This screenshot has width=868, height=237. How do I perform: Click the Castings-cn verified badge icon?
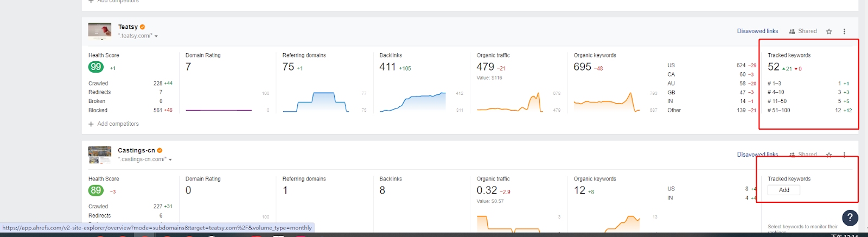(159, 150)
